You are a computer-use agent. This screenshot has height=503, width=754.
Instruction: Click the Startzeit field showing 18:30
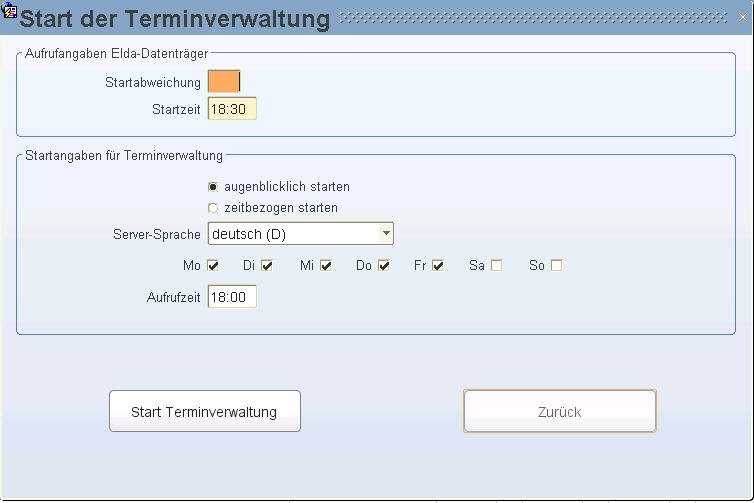click(232, 109)
